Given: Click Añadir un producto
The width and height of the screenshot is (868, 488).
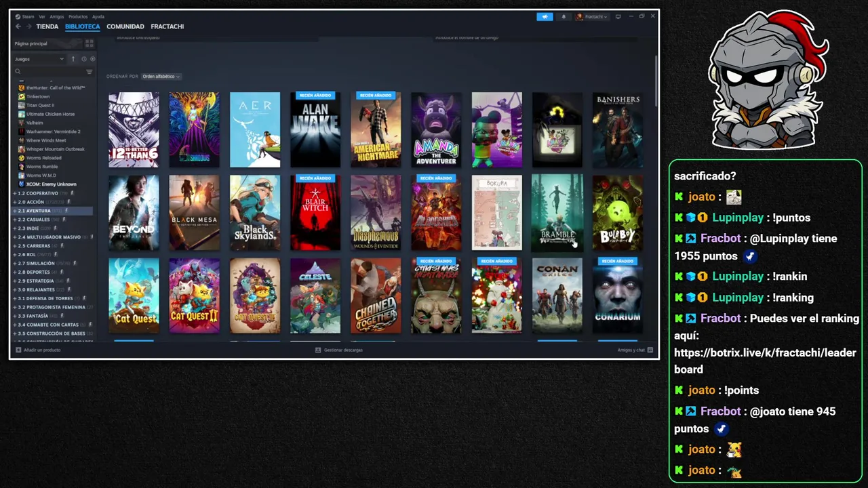Looking at the screenshot, I should pos(42,350).
